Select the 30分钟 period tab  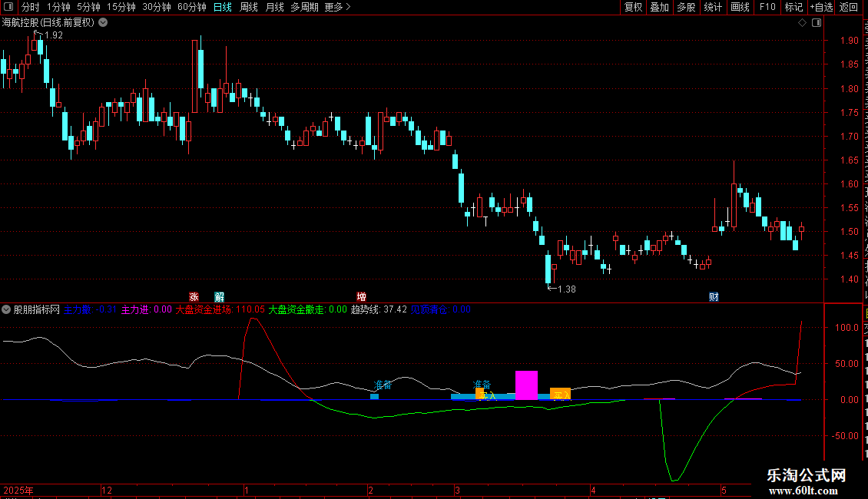point(156,7)
